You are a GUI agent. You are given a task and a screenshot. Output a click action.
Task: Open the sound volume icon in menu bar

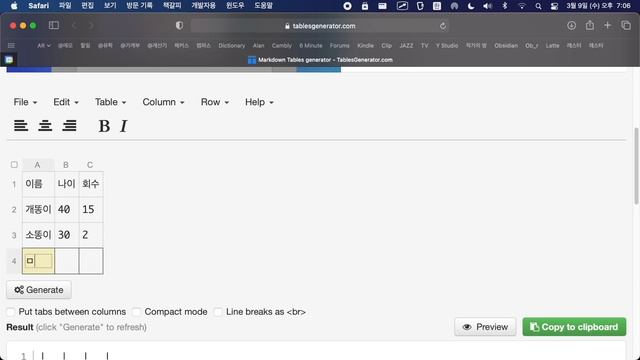[487, 6]
